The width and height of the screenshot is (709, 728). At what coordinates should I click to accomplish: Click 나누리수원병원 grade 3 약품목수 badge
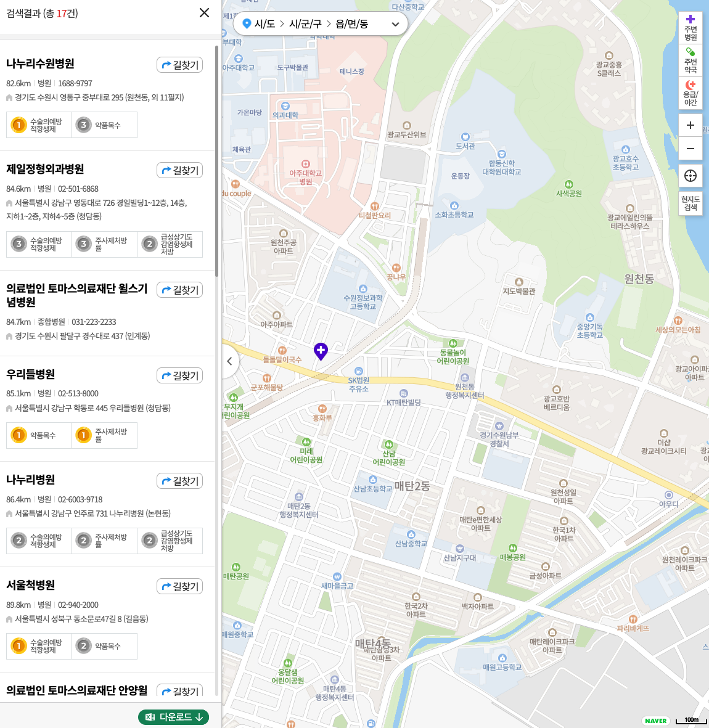(x=104, y=125)
